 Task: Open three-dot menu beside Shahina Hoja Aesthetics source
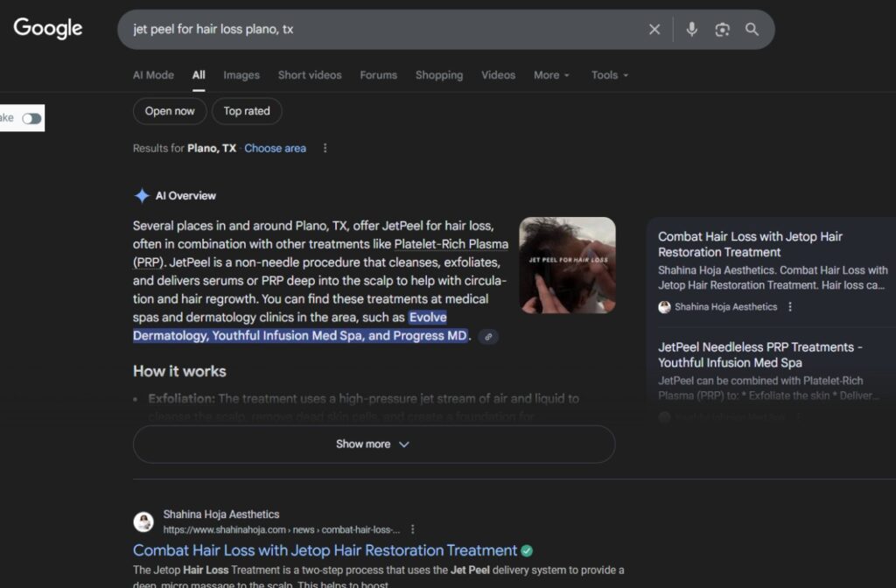[x=790, y=307]
